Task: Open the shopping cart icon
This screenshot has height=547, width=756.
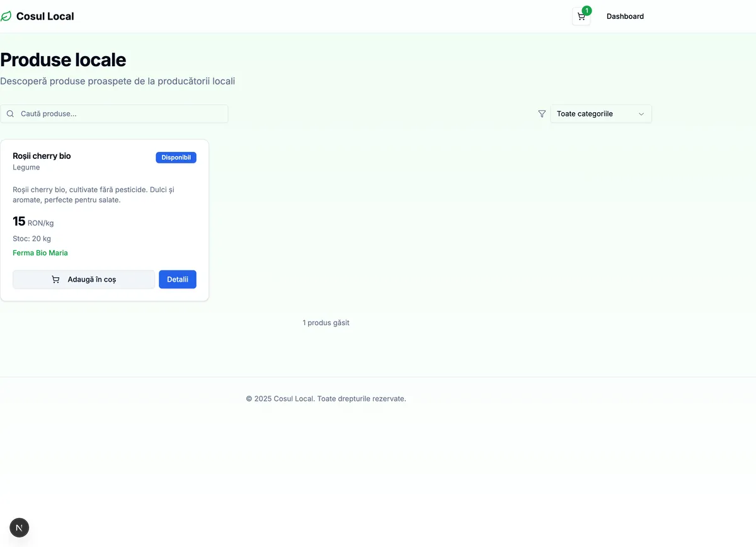Action: tap(581, 16)
